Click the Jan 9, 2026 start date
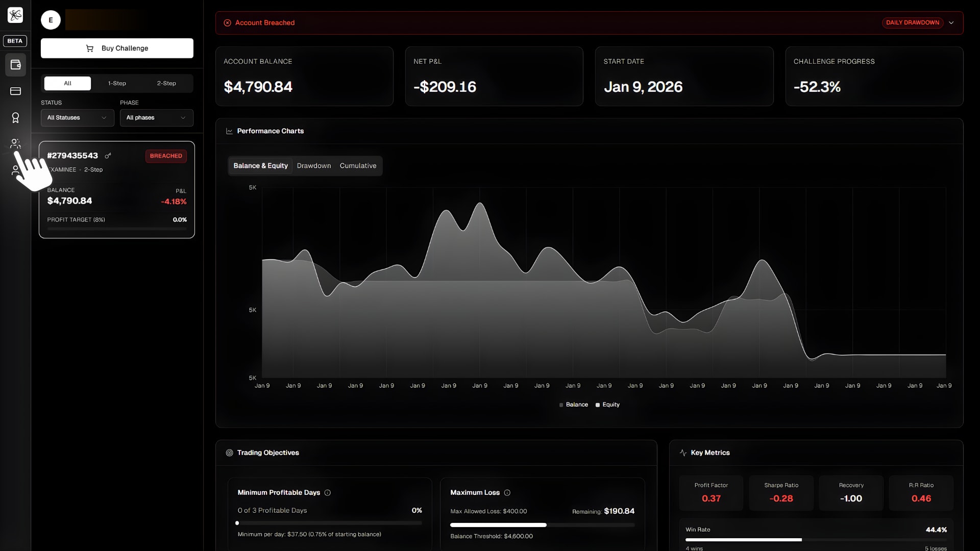The width and height of the screenshot is (980, 551). coord(643,87)
